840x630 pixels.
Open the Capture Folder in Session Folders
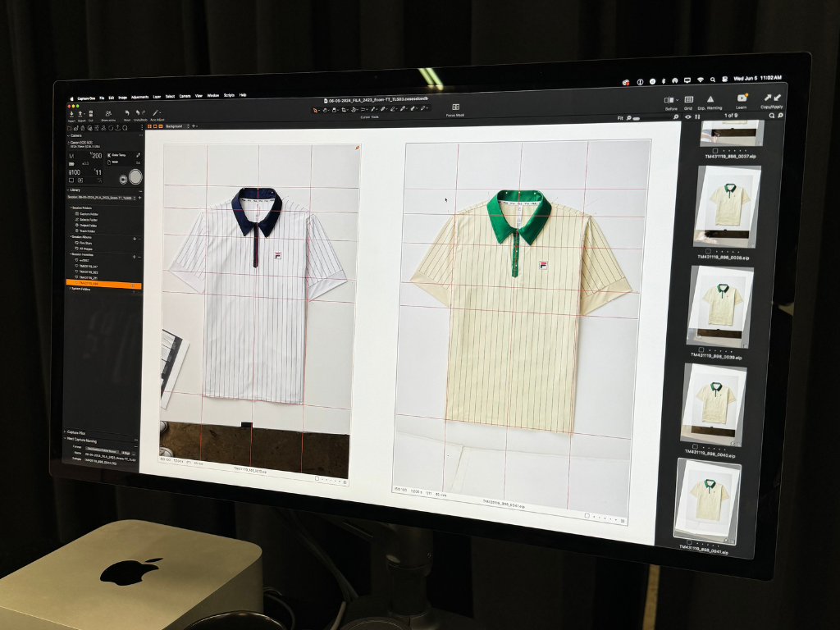(x=87, y=214)
